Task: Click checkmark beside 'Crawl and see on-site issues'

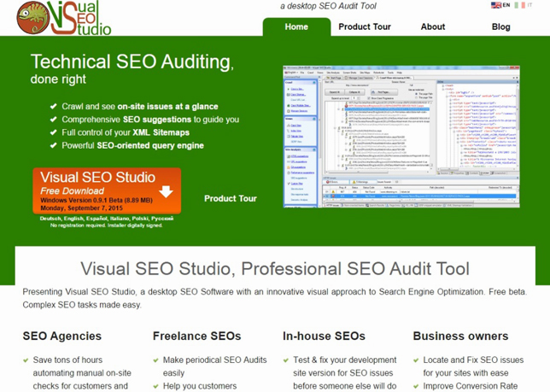Action: coord(53,107)
